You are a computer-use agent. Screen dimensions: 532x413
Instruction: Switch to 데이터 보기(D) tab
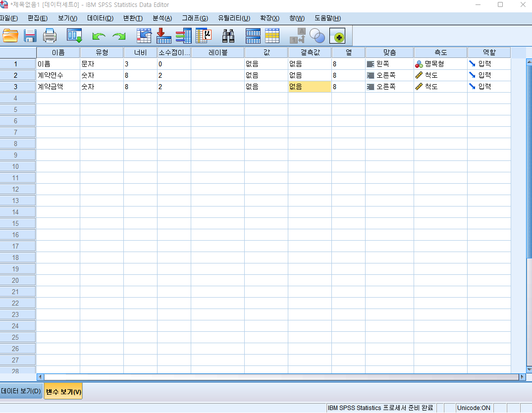(21, 391)
